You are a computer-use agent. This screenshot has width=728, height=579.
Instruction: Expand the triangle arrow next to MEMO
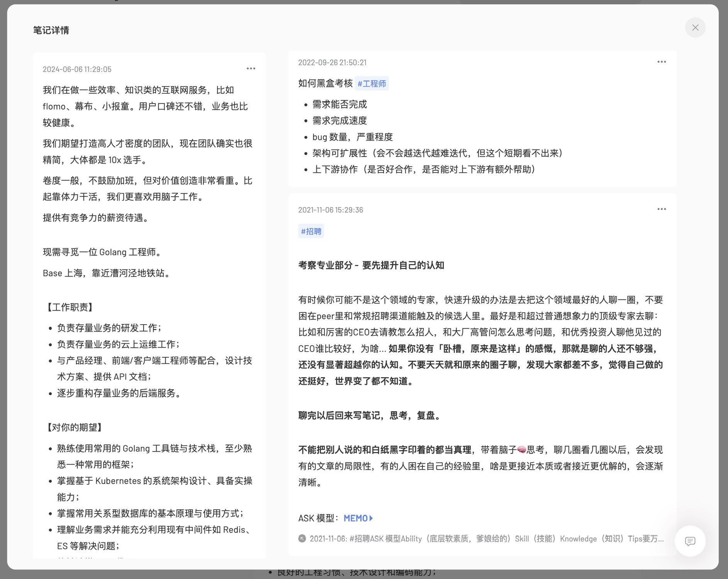371,518
